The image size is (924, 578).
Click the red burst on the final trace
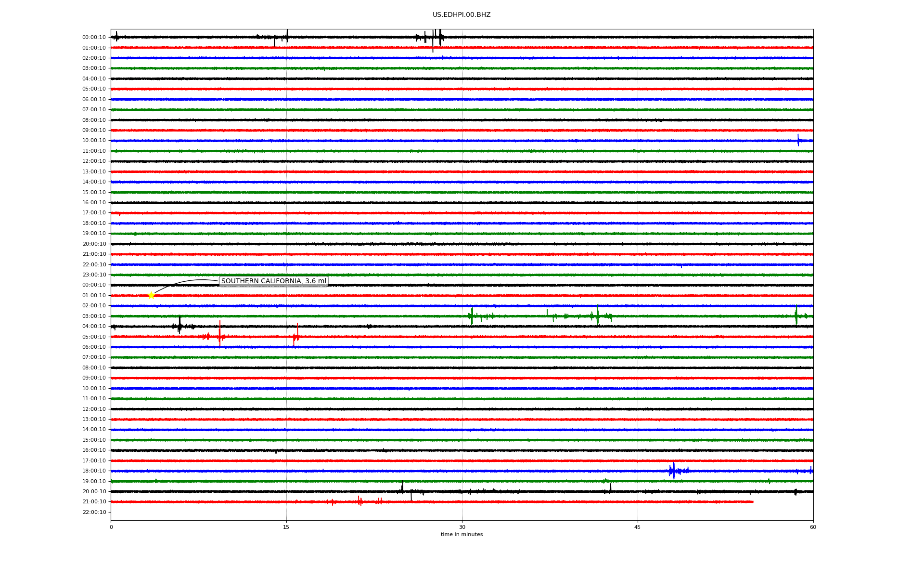359,501
